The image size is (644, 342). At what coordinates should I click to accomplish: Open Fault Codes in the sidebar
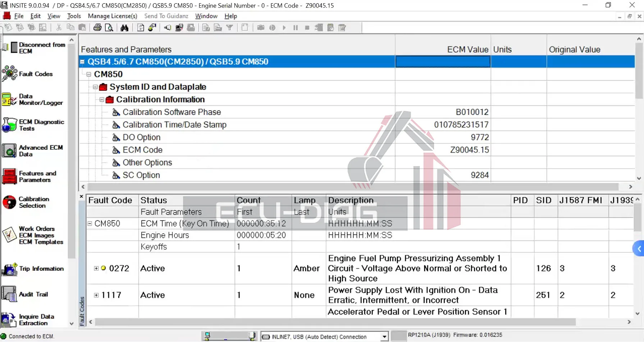[28, 74]
